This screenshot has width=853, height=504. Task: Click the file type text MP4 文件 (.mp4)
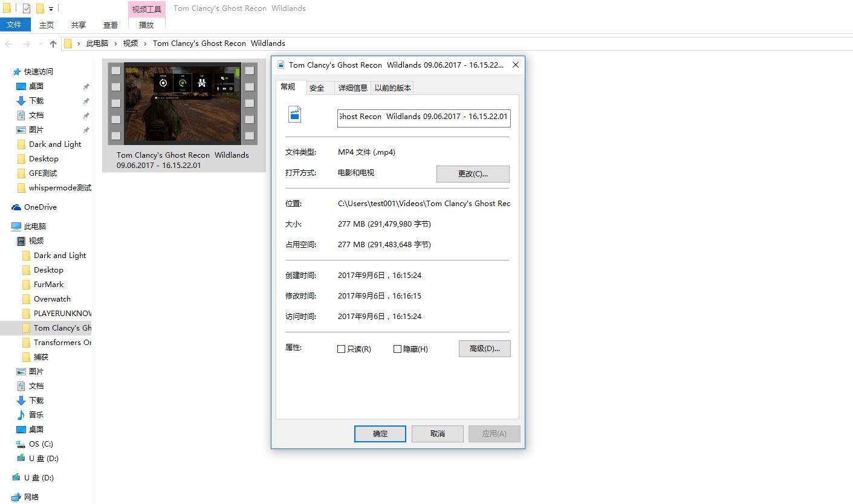click(366, 152)
